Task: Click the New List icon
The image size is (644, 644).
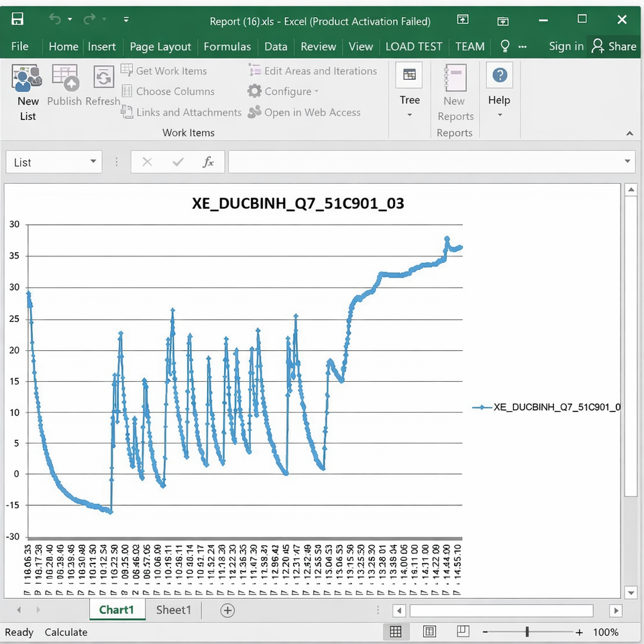Action: (28, 78)
